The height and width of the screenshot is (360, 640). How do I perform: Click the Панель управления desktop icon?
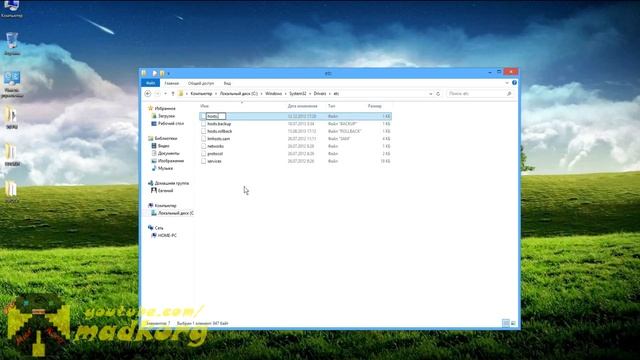coord(12,84)
